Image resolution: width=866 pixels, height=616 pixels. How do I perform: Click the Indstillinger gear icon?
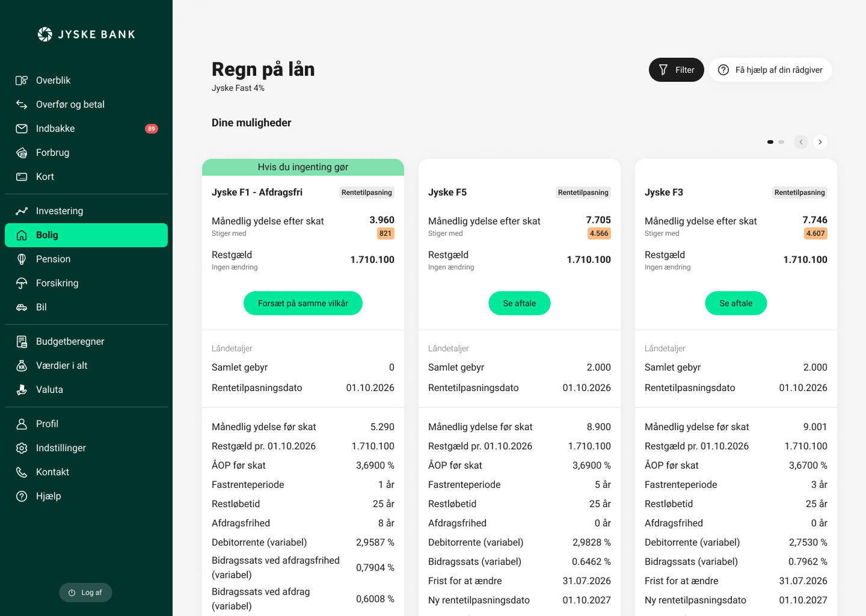click(x=22, y=448)
